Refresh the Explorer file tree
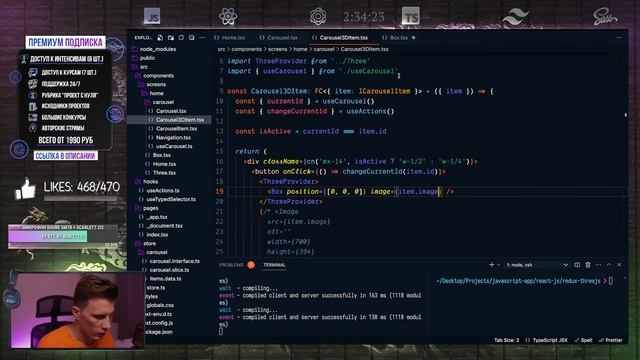This screenshot has height=360, width=640. [181, 38]
